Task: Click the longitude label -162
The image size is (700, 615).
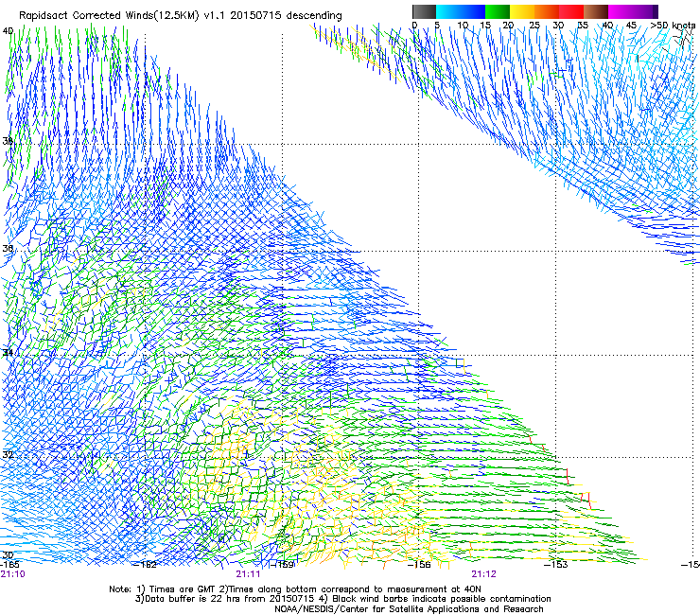Action: (145, 565)
